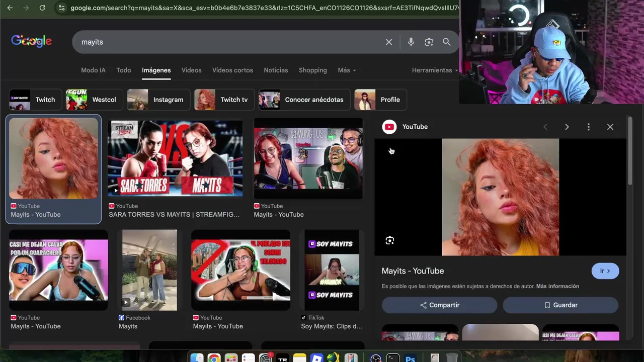The width and height of the screenshot is (644, 362).
Task: Open 'Mayits - YouTube' preview title
Action: 413,271
